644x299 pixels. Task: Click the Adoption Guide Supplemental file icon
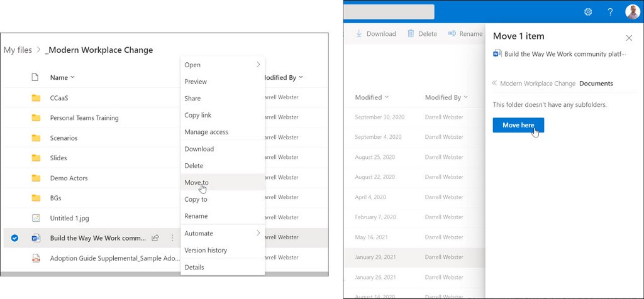(x=36, y=258)
